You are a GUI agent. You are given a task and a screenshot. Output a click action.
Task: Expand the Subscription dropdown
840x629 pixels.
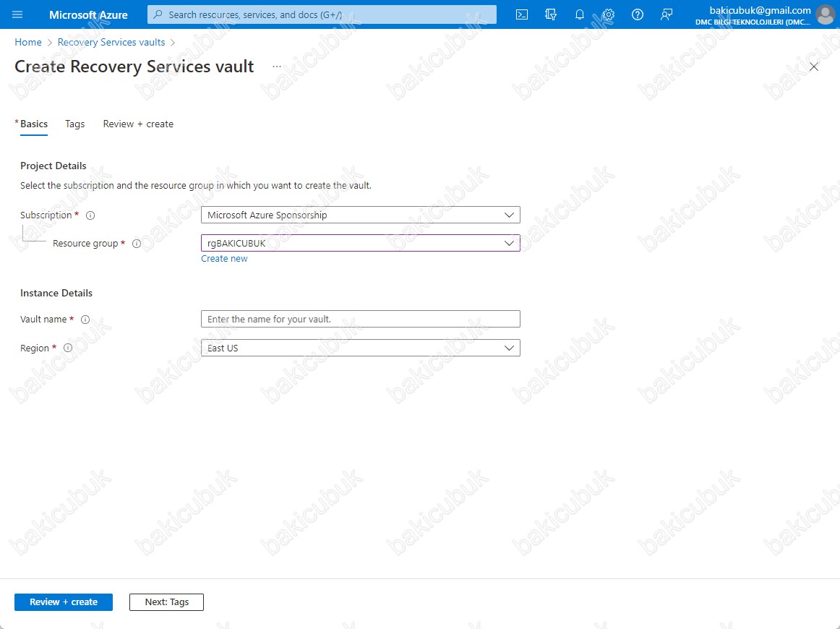coord(361,215)
